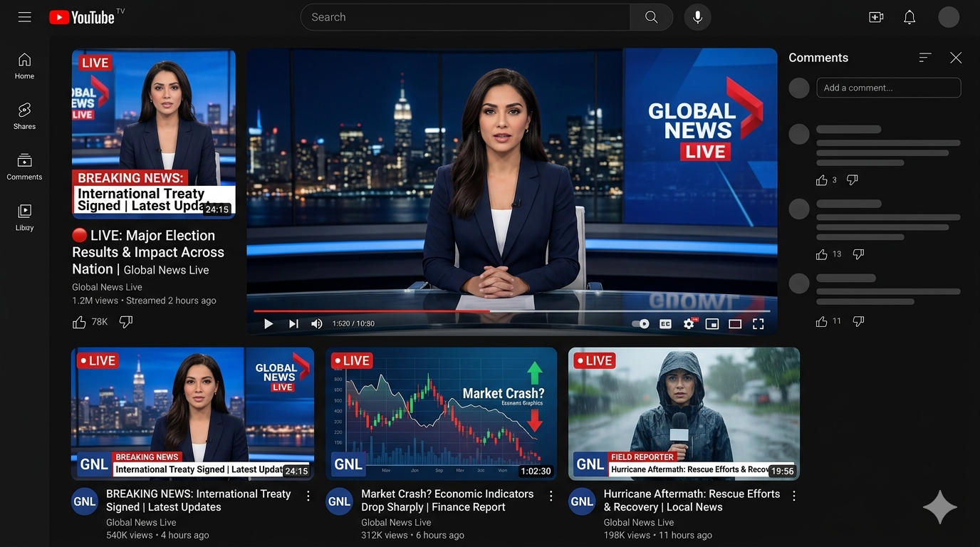Mute the player volume
Screen dimensions: 980x547
[317, 323]
